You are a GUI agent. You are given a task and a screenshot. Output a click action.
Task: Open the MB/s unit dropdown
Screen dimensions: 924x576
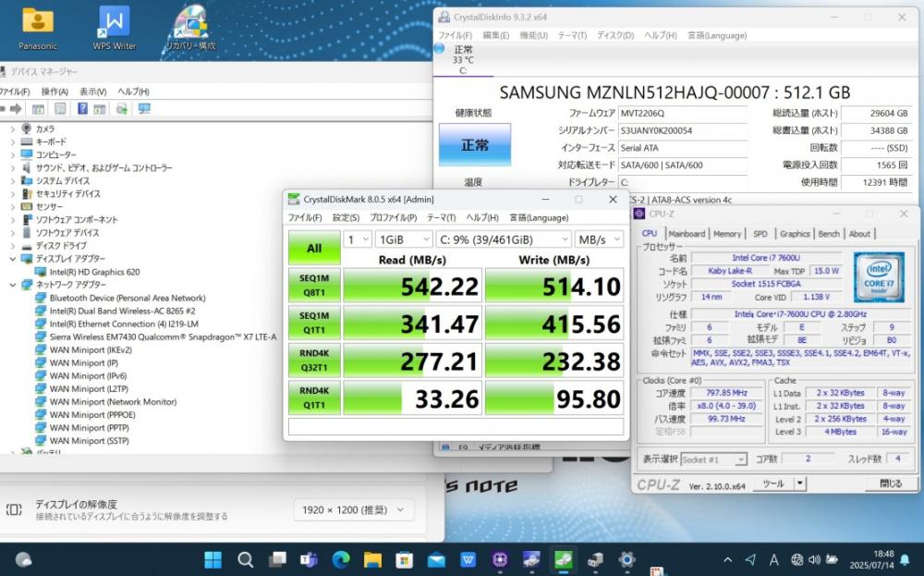(600, 239)
